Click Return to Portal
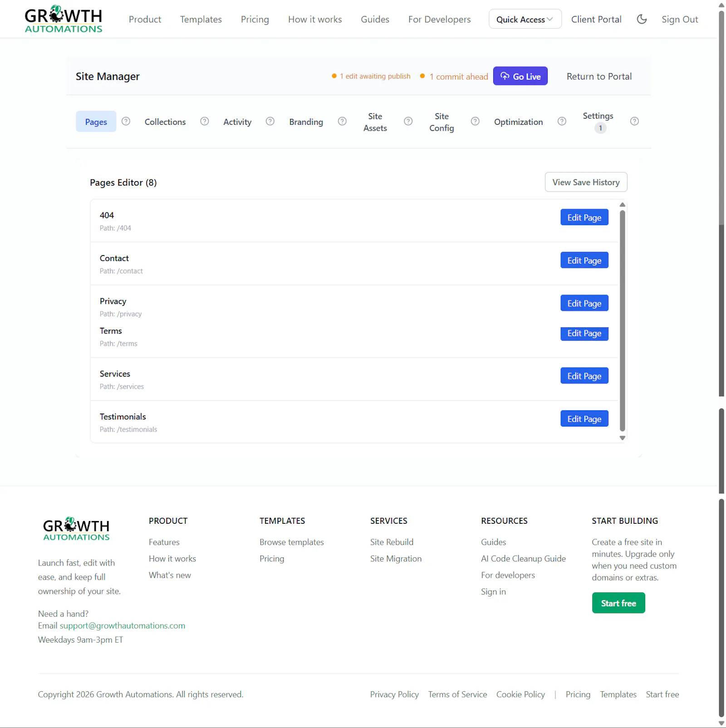Screen dimensions: 726x728 [599, 76]
